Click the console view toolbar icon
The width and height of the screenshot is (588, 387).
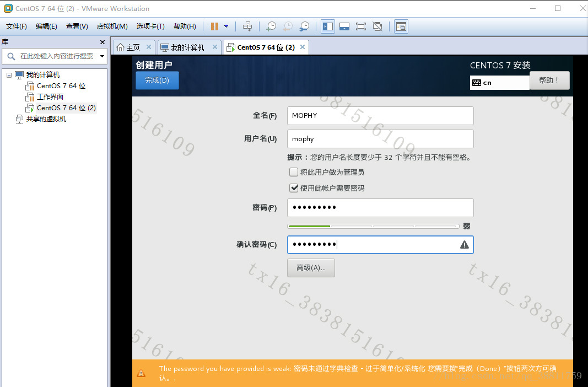pyautogui.click(x=401, y=26)
